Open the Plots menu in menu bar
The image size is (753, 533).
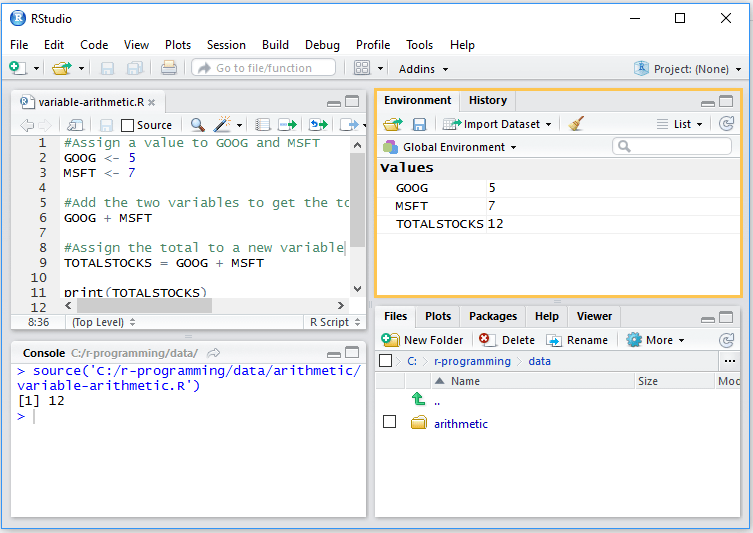pos(178,45)
